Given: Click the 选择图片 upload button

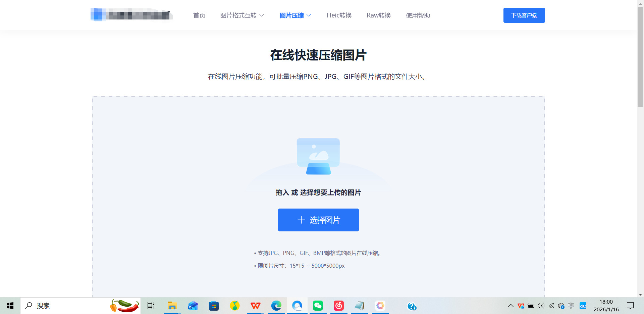Looking at the screenshot, I should pos(318,220).
